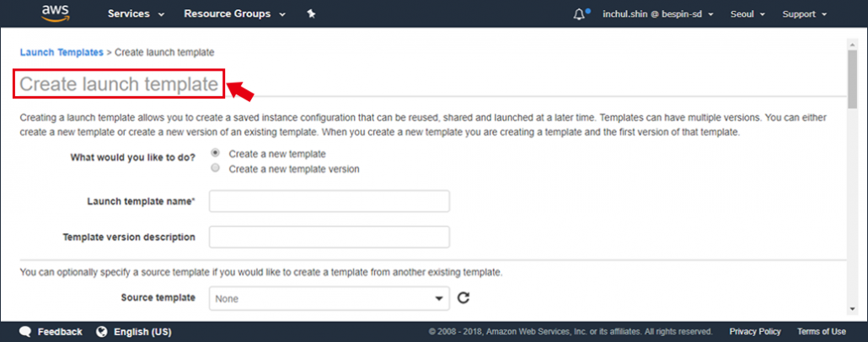
Task: Select Create a new template option
Action: pos(216,152)
